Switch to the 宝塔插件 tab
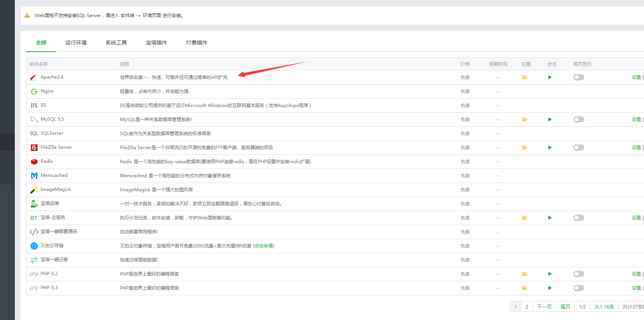The width and height of the screenshot is (644, 320). click(x=156, y=43)
